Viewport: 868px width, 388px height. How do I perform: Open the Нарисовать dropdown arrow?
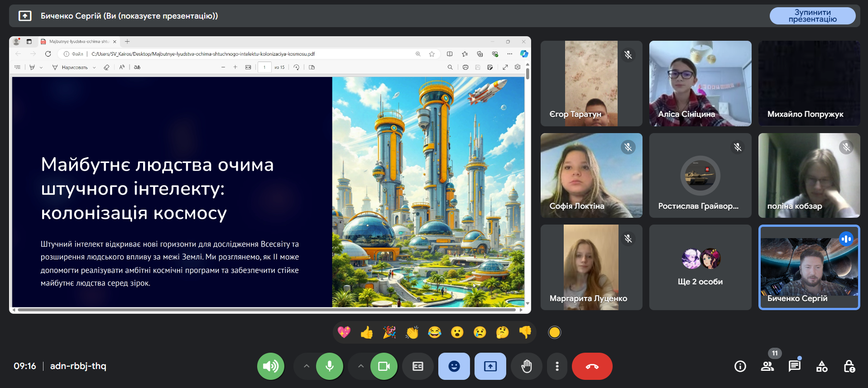(94, 67)
